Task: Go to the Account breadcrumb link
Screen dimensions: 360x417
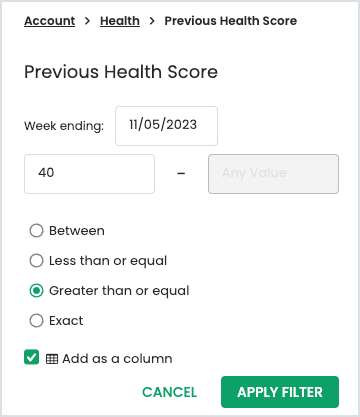Action: click(x=50, y=21)
